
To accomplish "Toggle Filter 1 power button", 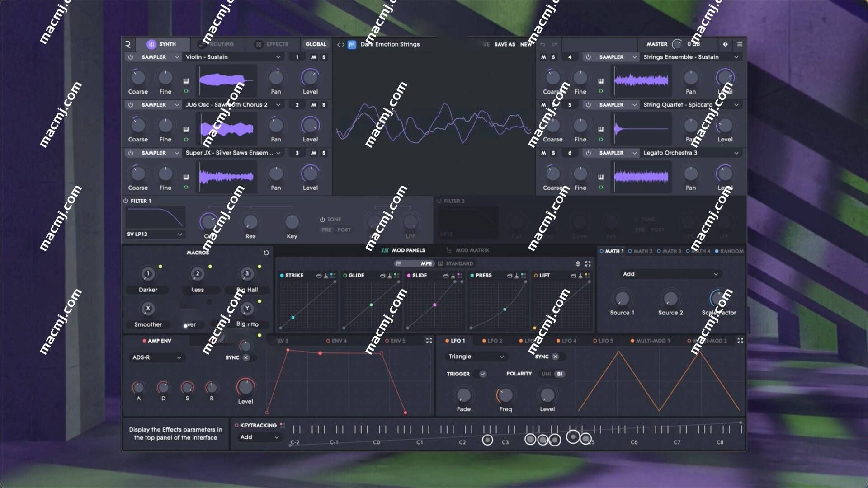I will coord(126,201).
